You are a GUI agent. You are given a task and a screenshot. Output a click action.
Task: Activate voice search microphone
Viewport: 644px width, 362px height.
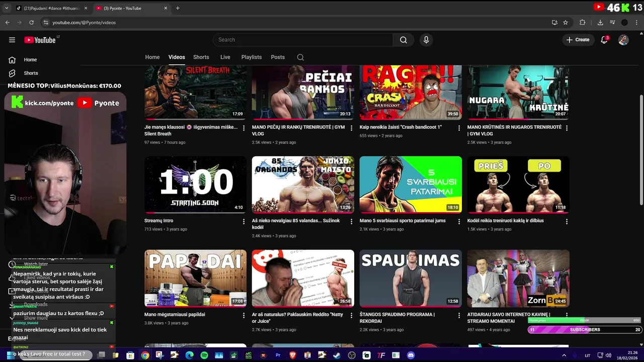coord(426,40)
